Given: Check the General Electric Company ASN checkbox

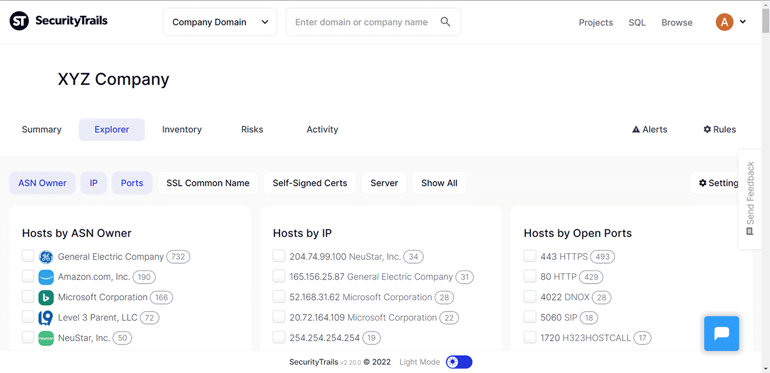Looking at the screenshot, I should (x=28, y=256).
